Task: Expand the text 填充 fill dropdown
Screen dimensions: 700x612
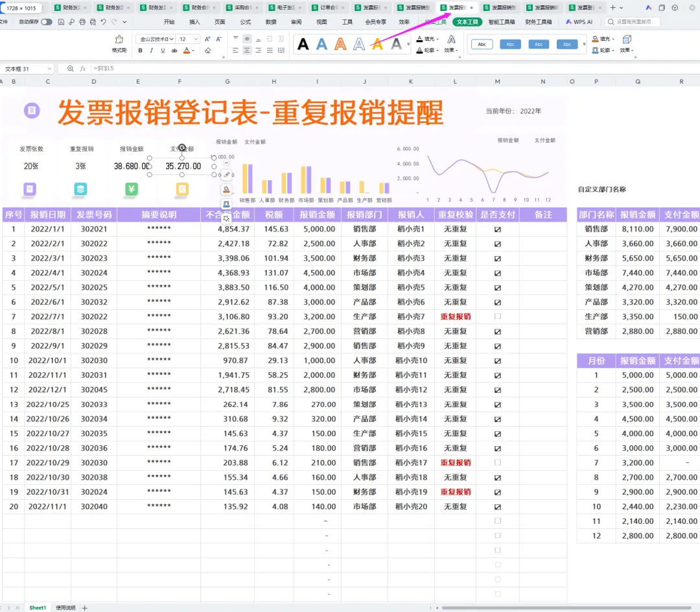Action: coord(437,39)
